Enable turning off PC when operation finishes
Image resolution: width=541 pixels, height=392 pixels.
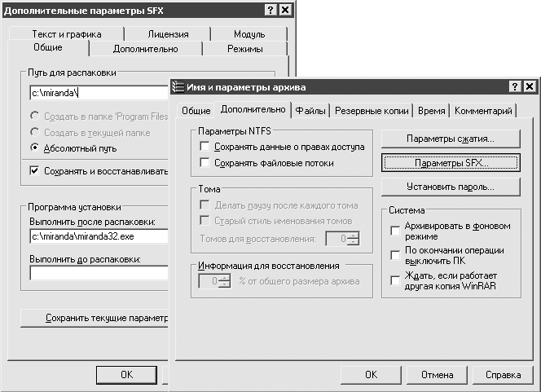click(395, 255)
